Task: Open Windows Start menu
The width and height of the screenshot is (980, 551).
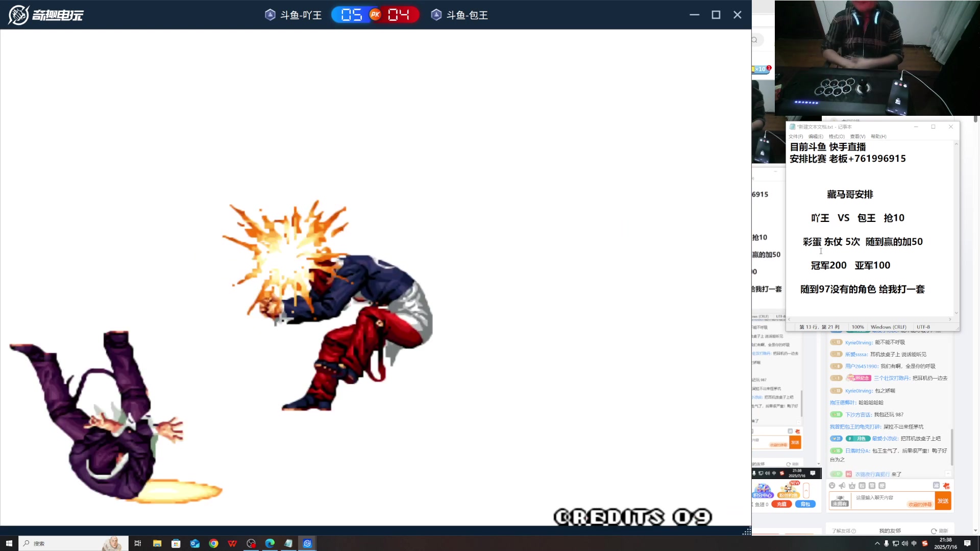Action: [x=9, y=543]
